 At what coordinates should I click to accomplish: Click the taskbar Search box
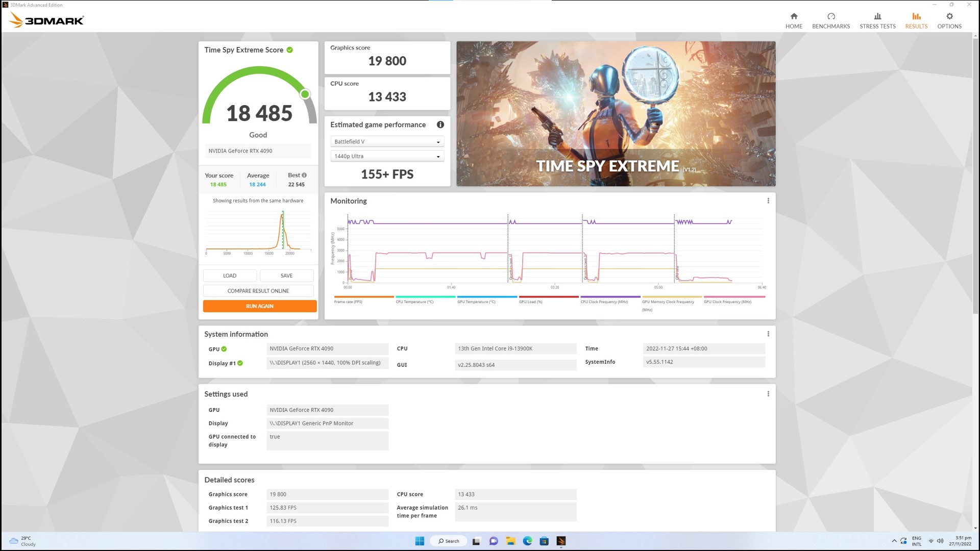[x=449, y=541]
